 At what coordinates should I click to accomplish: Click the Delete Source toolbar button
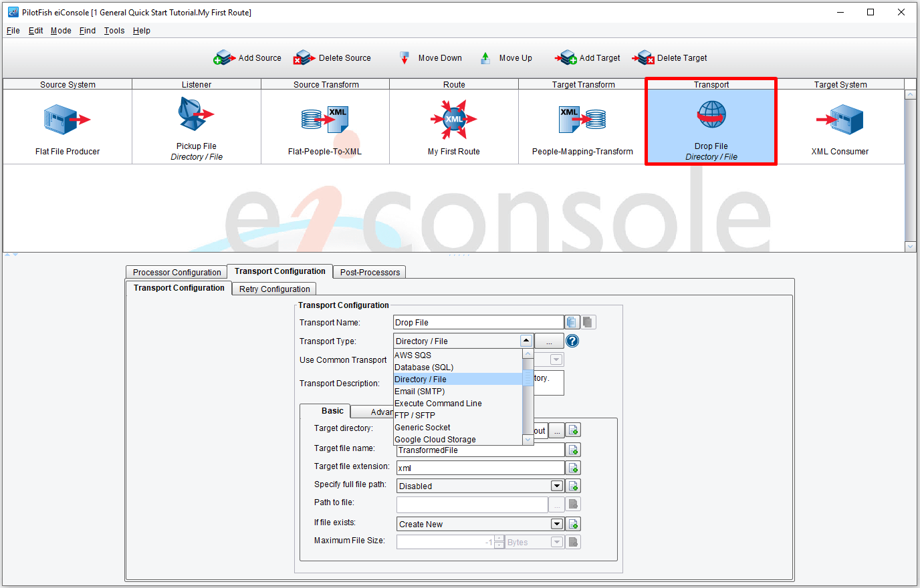(x=333, y=58)
